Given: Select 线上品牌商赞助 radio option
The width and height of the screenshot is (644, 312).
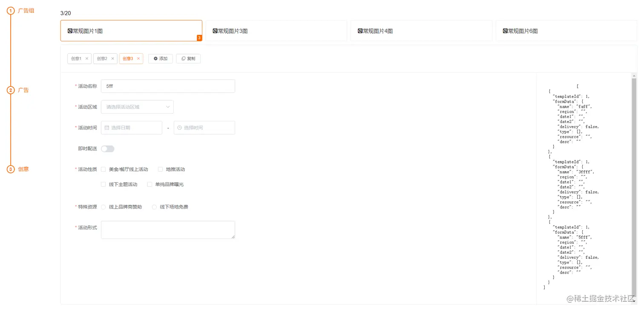Looking at the screenshot, I should coord(103,207).
